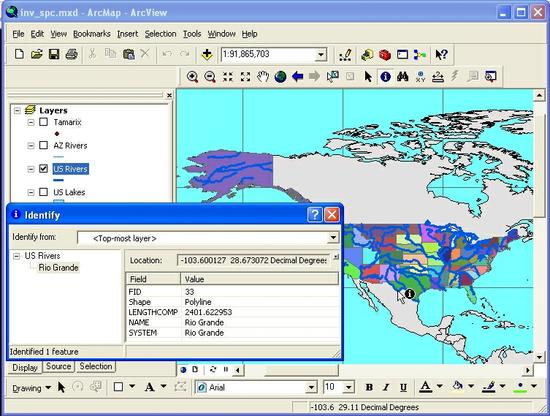Click the Identify dialog help button
This screenshot has height=416, width=550.
point(315,215)
